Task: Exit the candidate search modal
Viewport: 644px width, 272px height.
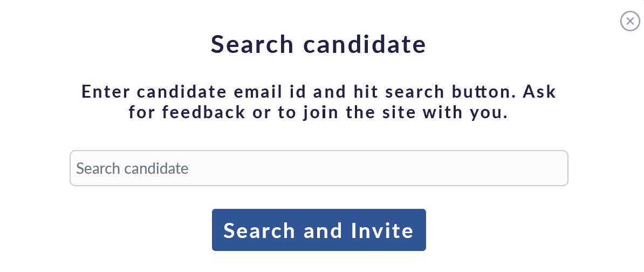Action: 630,21
